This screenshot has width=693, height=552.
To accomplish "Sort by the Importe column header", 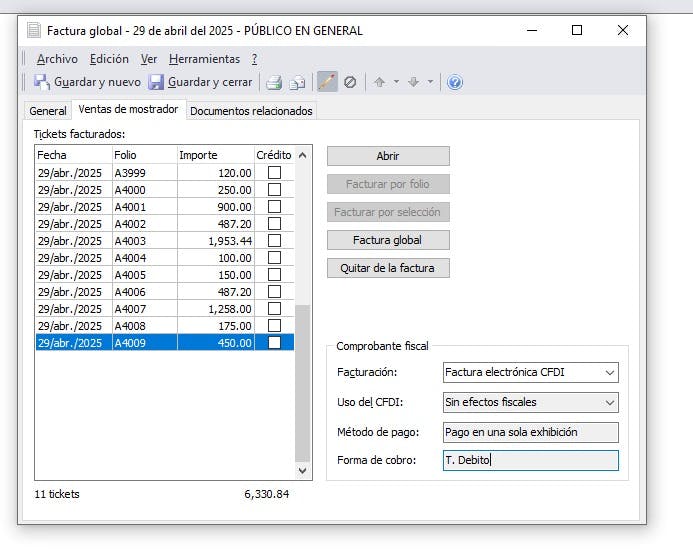I will click(x=216, y=155).
